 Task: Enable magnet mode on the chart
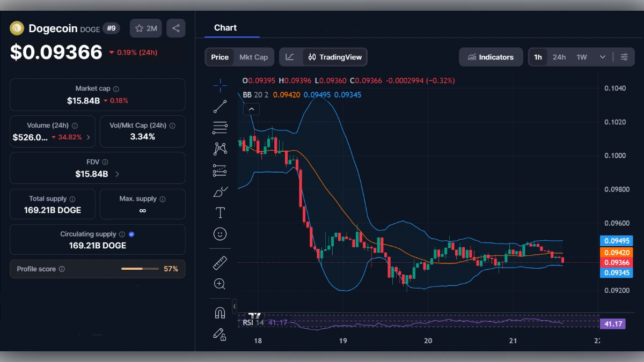(220, 312)
